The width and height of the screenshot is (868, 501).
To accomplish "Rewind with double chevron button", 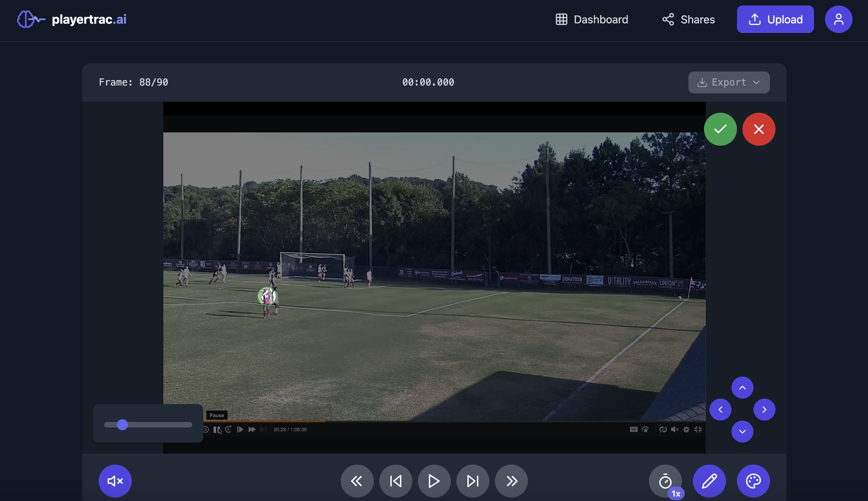I will [x=357, y=481].
